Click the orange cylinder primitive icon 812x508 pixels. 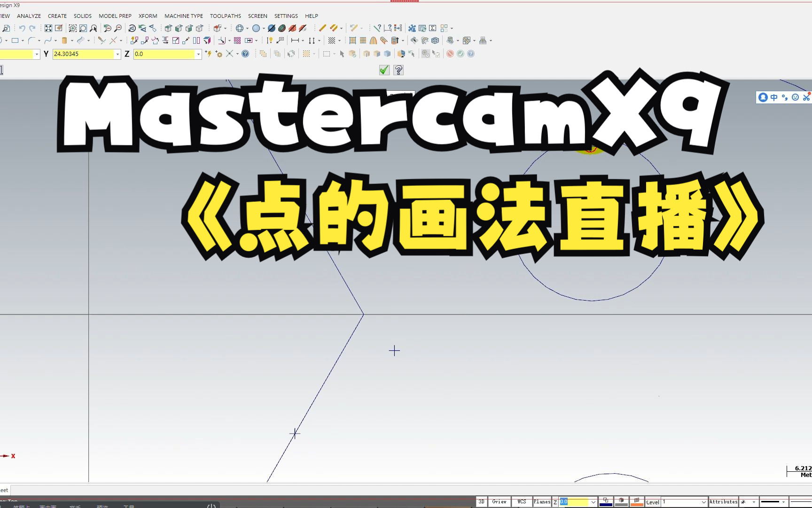click(64, 40)
